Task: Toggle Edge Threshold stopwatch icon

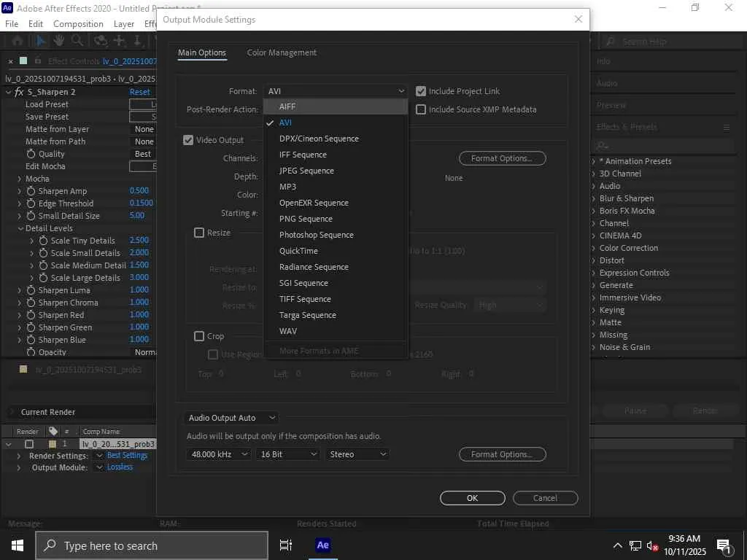Action: click(x=31, y=203)
